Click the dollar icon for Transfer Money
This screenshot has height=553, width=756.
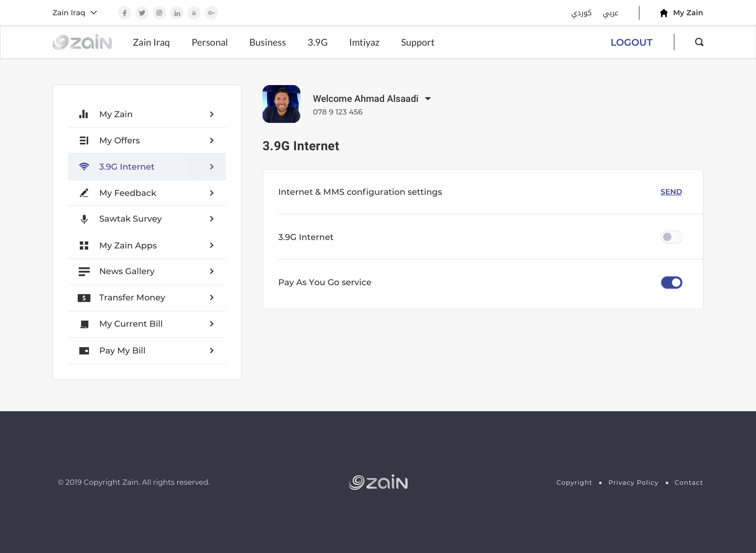coord(84,298)
